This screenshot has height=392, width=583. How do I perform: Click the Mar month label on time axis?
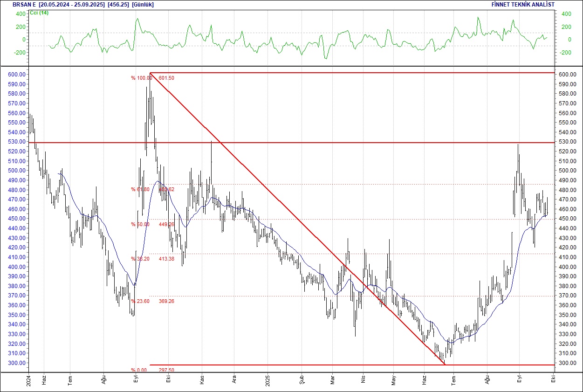(x=332, y=379)
